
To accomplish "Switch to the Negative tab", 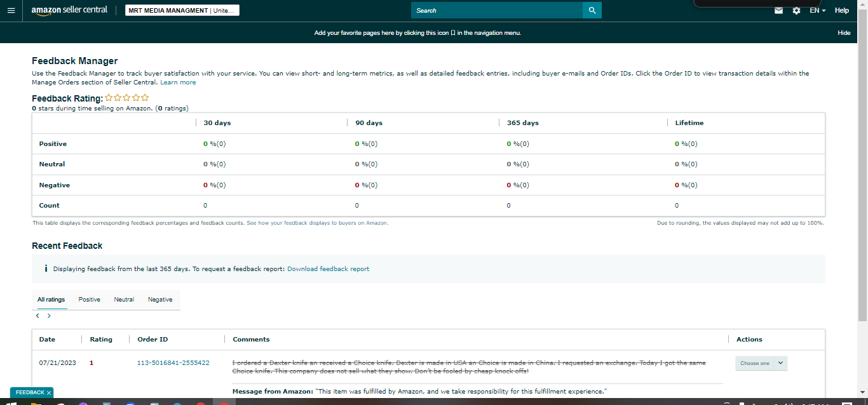I will click(160, 300).
